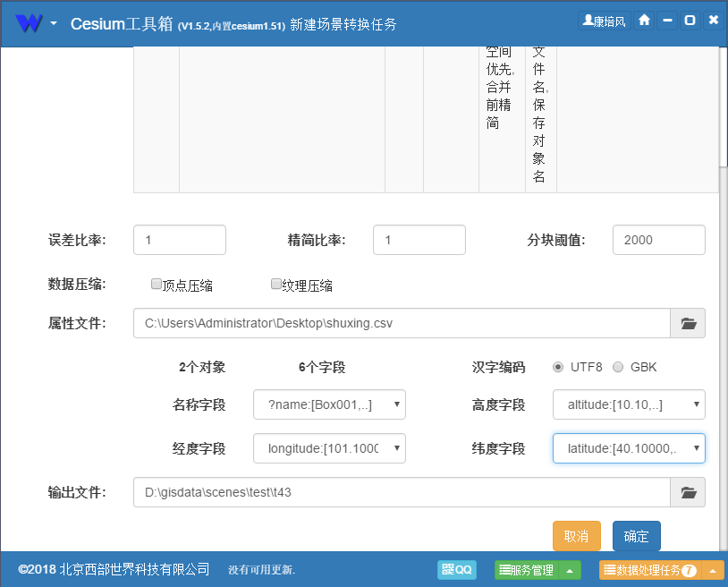Browse for the attribute file folder icon
Screen dimensions: 728x587
(688, 323)
